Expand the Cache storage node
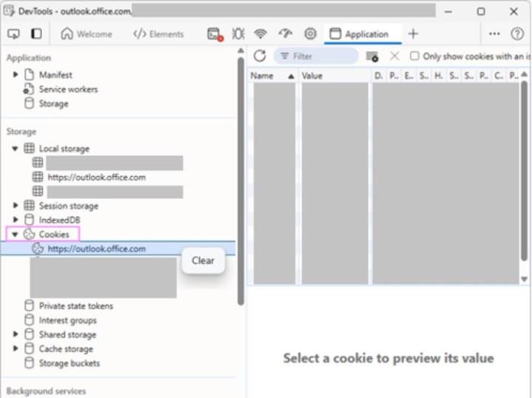 [16, 348]
